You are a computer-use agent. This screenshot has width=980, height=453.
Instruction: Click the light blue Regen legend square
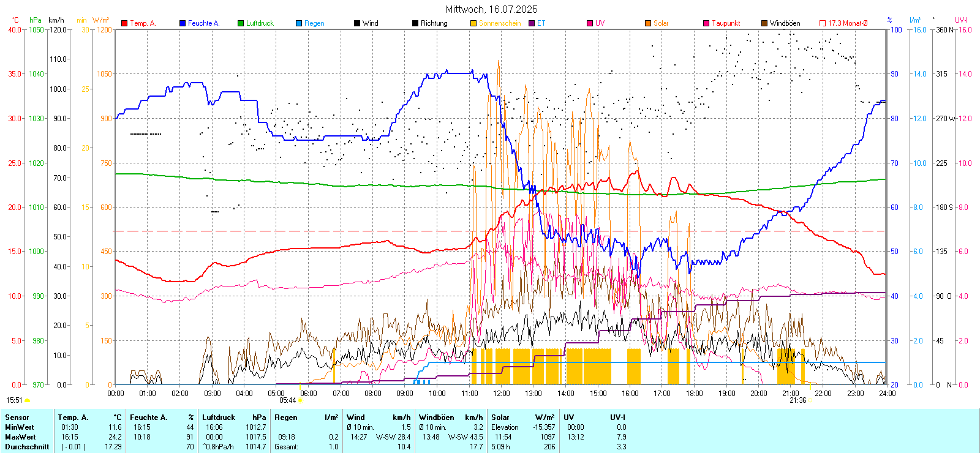299,23
